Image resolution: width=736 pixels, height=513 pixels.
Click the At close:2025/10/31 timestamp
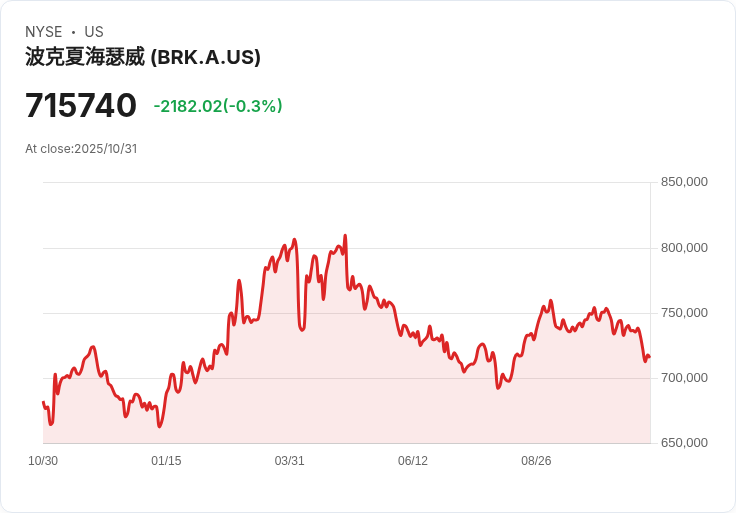81,149
